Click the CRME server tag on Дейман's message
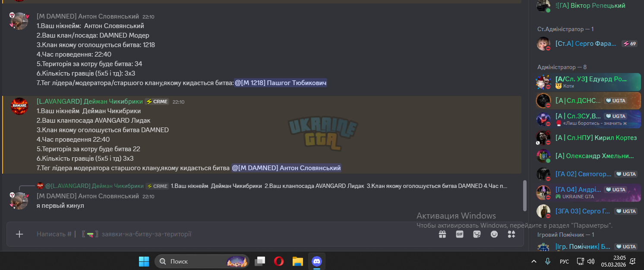The image size is (644, 270). [157, 102]
